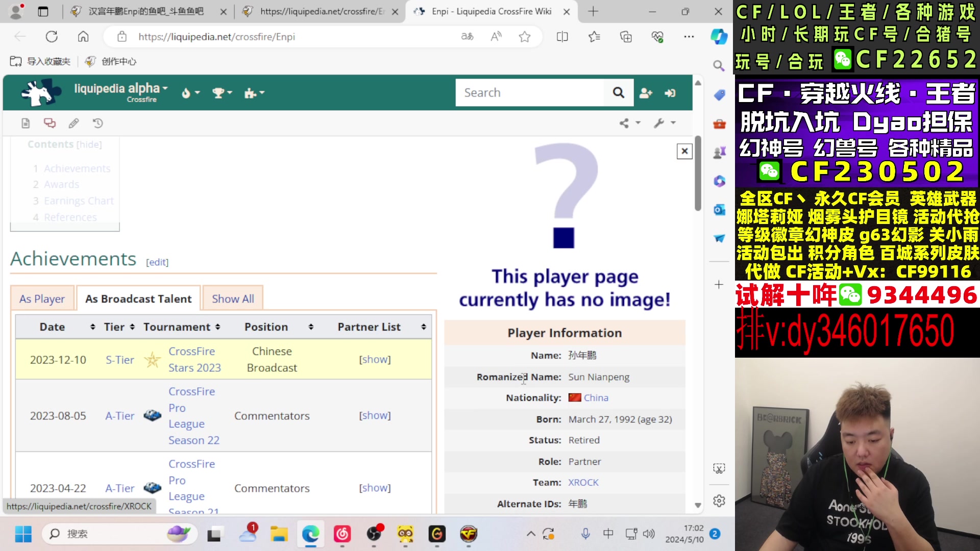Open the 导入收藏夹 bookmark
Viewport: 980px width, 551px height.
pos(40,61)
